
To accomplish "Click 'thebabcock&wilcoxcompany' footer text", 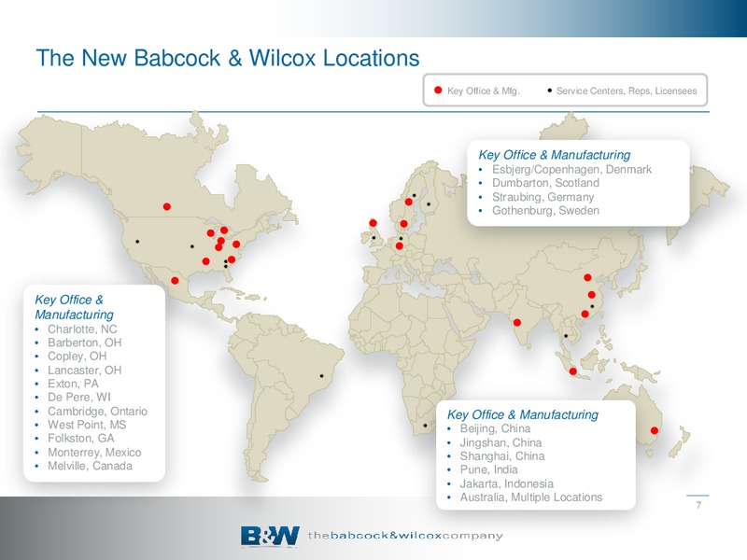I will point(405,536).
